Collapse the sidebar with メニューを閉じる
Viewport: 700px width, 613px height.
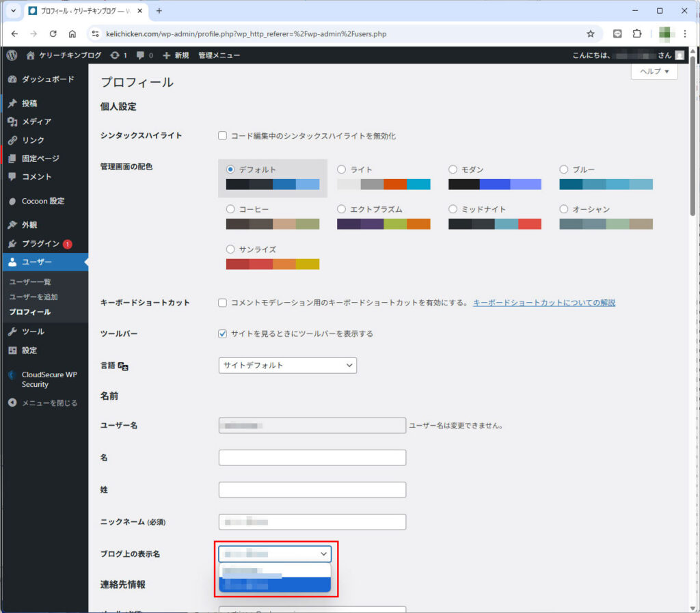coord(44,403)
